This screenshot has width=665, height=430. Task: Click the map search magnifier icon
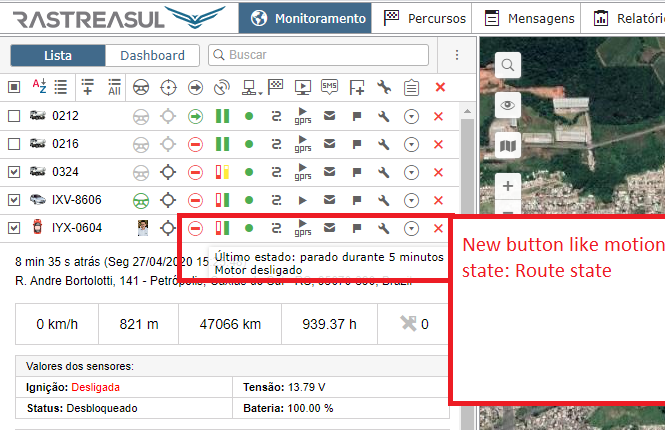click(x=509, y=65)
